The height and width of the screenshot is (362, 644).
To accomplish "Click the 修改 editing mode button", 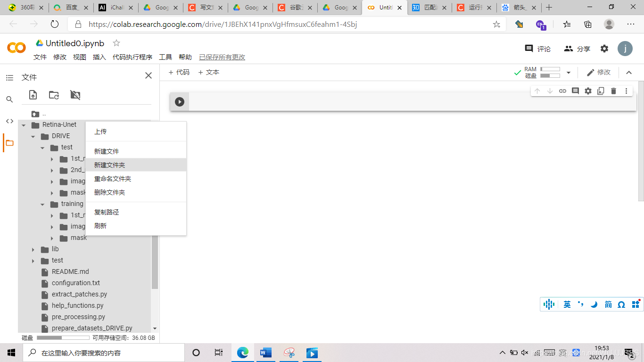I will tap(599, 73).
